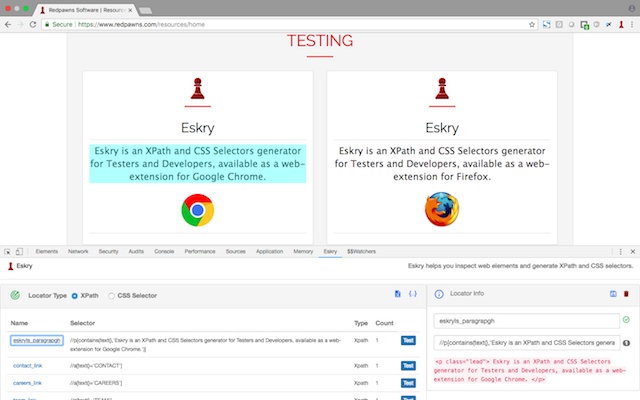Open a new browser tab
Image resolution: width=640 pixels, height=400 pixels.
pyautogui.click(x=145, y=10)
